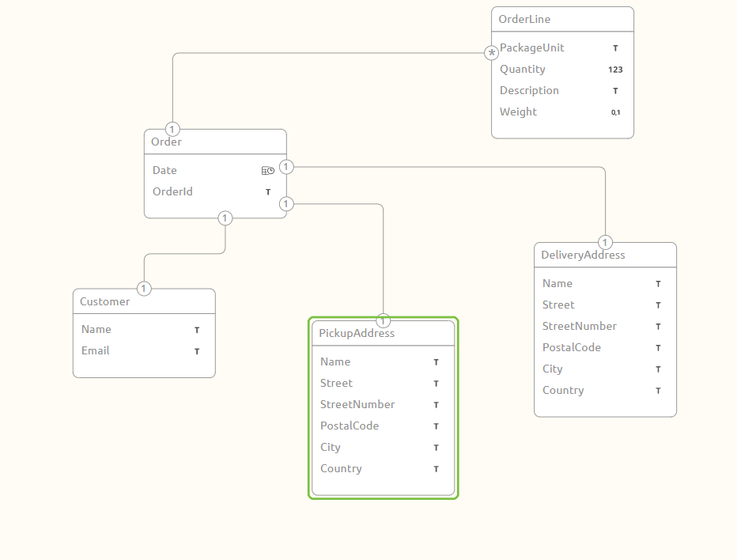Select the Name attribute in Customer
Viewport: 737px width, 560px height.
pyautogui.click(x=96, y=329)
